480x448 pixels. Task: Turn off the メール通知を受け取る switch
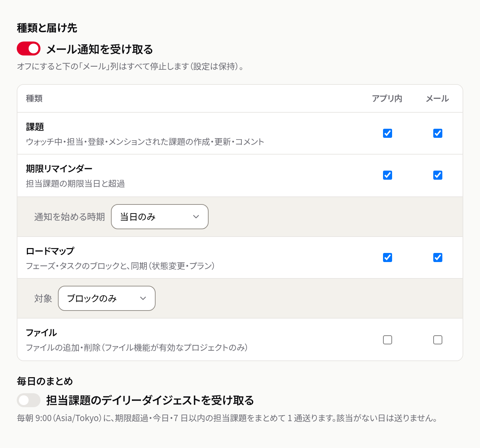coord(29,49)
